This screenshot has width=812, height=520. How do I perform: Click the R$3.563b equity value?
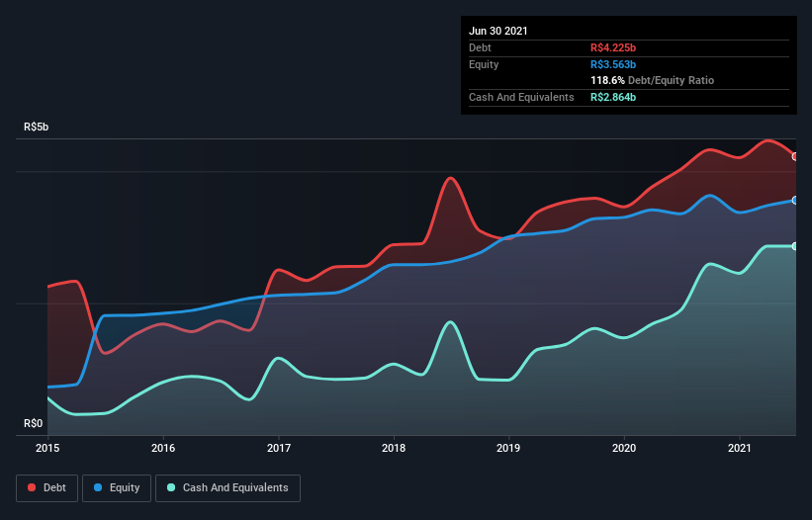(613, 64)
